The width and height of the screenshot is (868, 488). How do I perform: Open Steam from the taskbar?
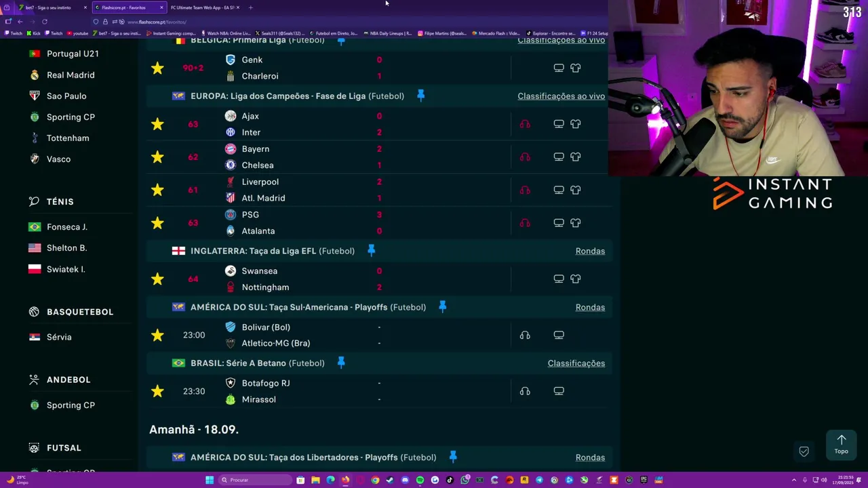pos(390,480)
